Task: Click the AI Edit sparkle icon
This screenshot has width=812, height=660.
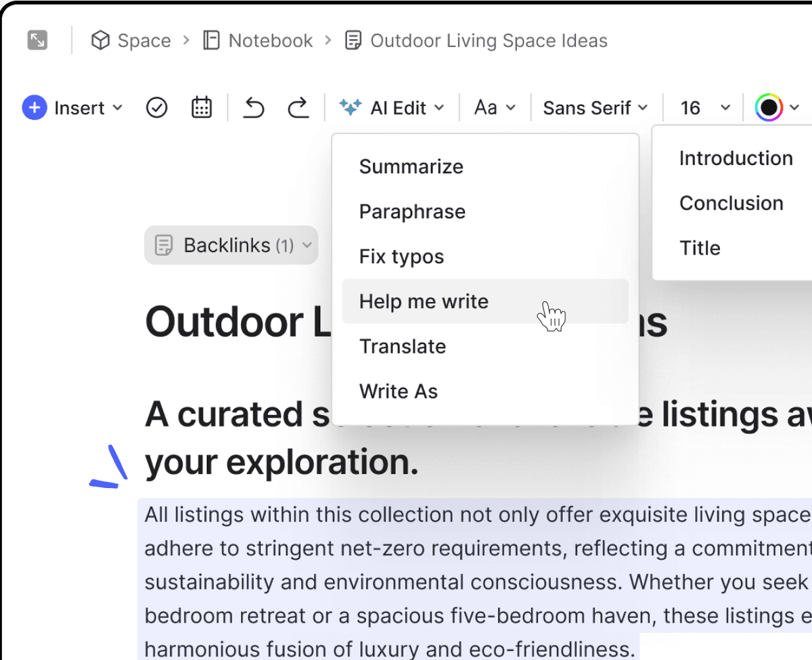Action: tap(351, 107)
